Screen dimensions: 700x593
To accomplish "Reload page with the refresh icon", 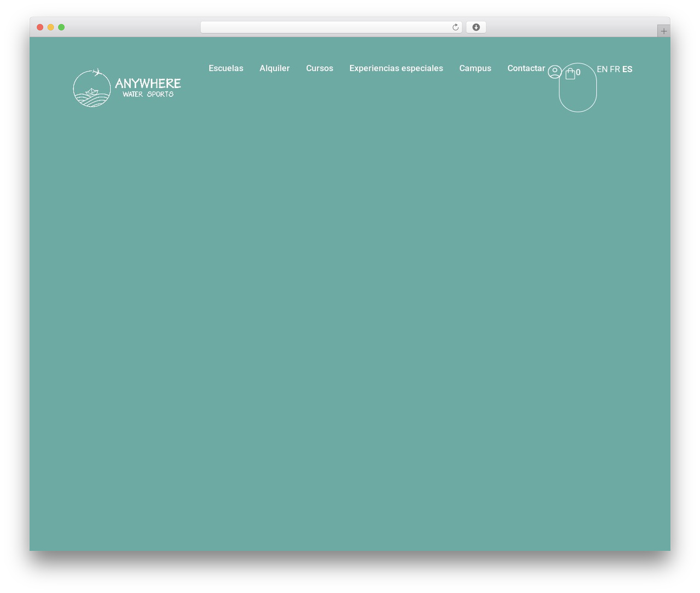I will [455, 27].
